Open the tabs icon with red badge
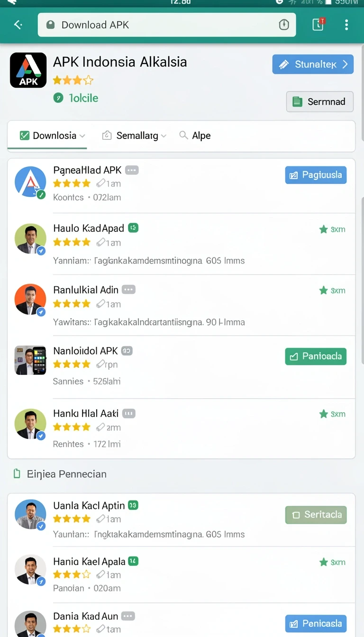 click(x=318, y=24)
